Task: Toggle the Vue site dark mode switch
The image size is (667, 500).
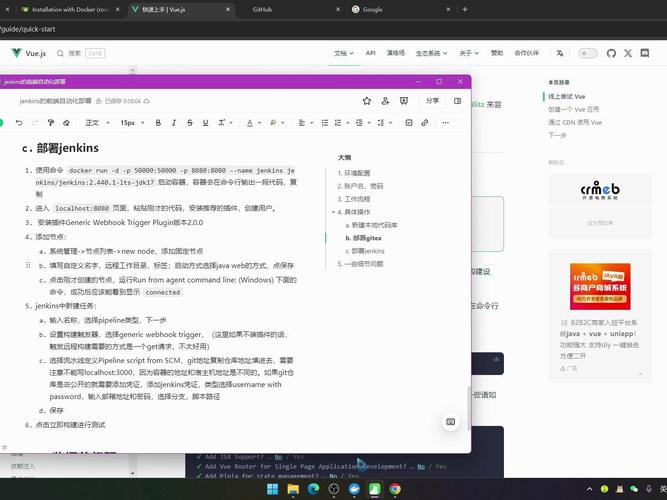Action: 588,53
